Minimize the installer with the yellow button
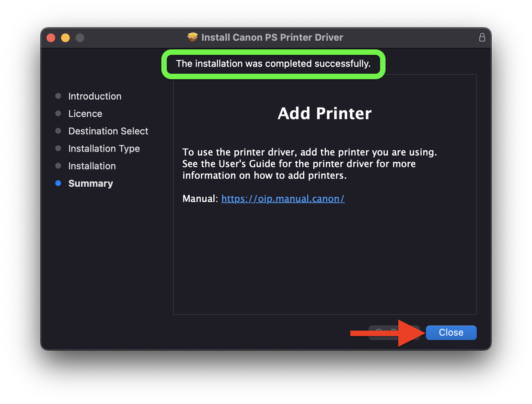Image resolution: width=532 pixels, height=404 pixels. [x=65, y=38]
